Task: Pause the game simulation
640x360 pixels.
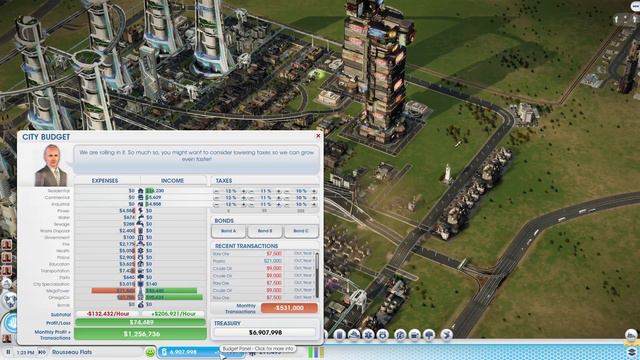Action: [8, 352]
